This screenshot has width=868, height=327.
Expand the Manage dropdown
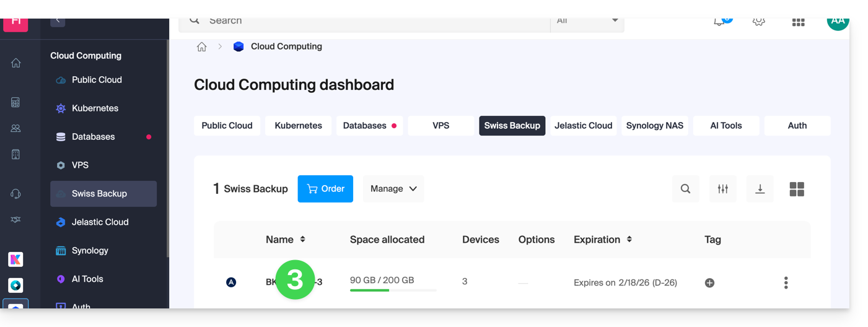(393, 189)
